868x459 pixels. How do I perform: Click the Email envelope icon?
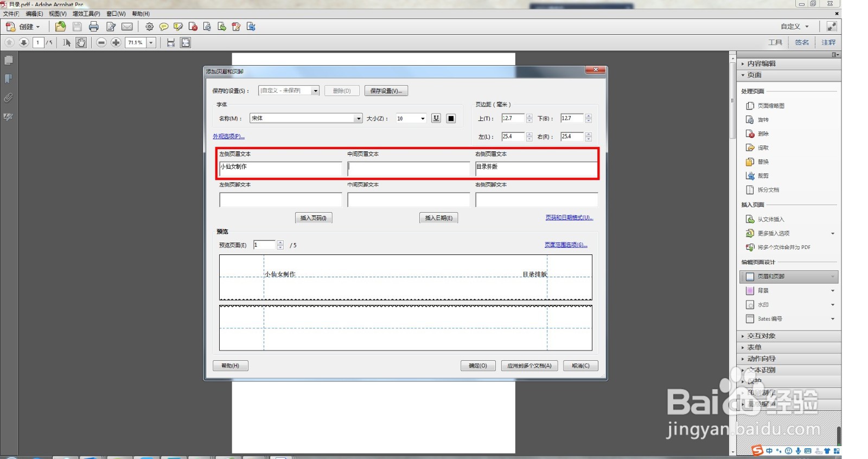point(127,27)
